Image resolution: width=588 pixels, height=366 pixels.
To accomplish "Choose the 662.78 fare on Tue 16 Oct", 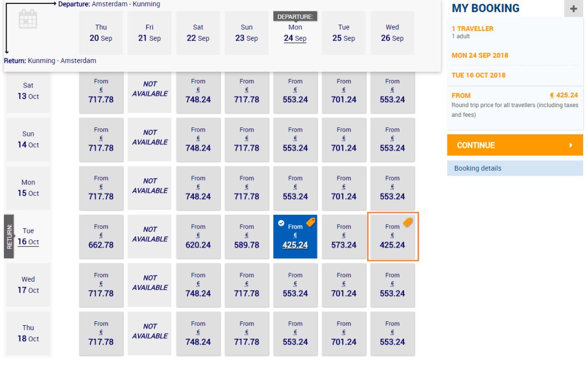I will (x=101, y=237).
